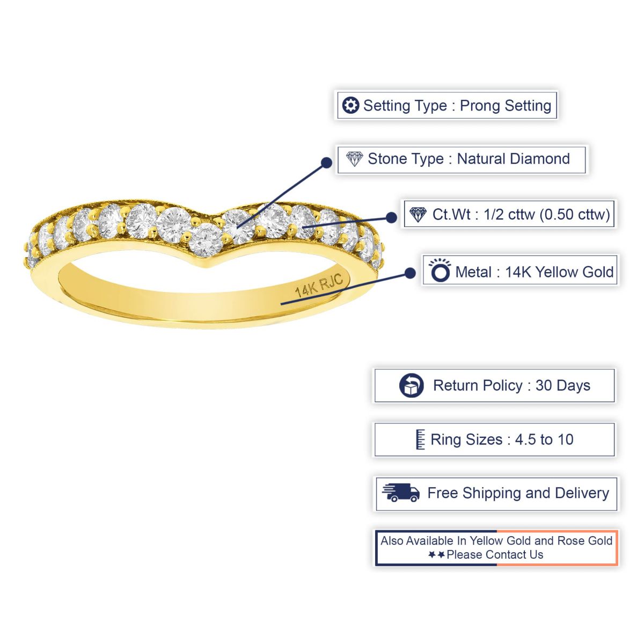Click the delivery truck icon

tap(401, 492)
